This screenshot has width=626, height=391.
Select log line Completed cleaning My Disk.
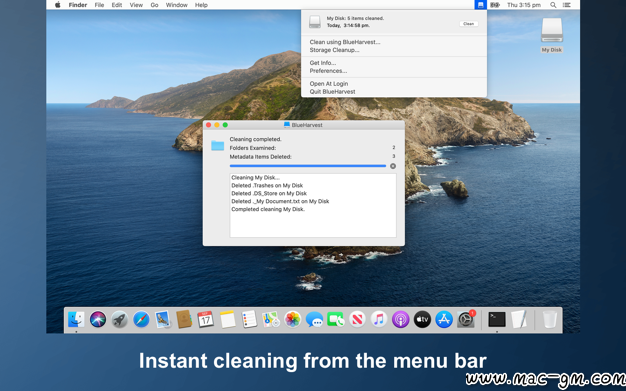(268, 209)
